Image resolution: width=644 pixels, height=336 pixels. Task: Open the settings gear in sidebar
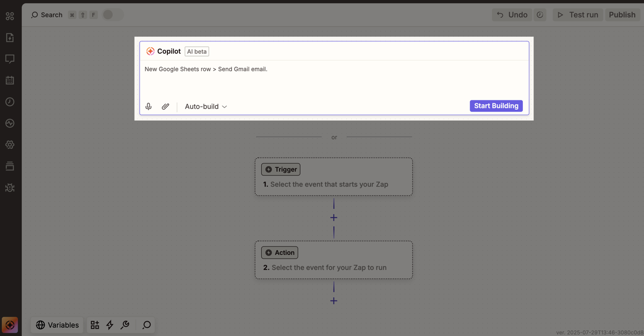tap(10, 145)
